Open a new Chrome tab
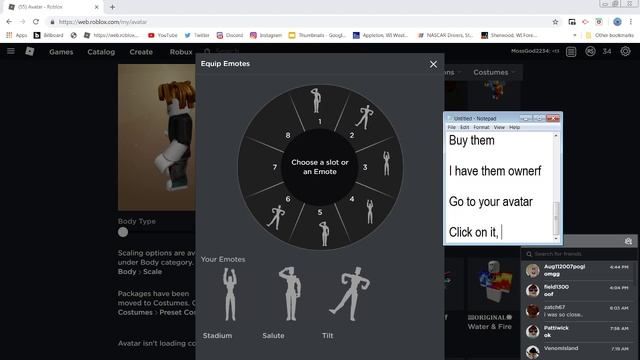Viewport: 640px width, 360px height. click(x=112, y=7)
